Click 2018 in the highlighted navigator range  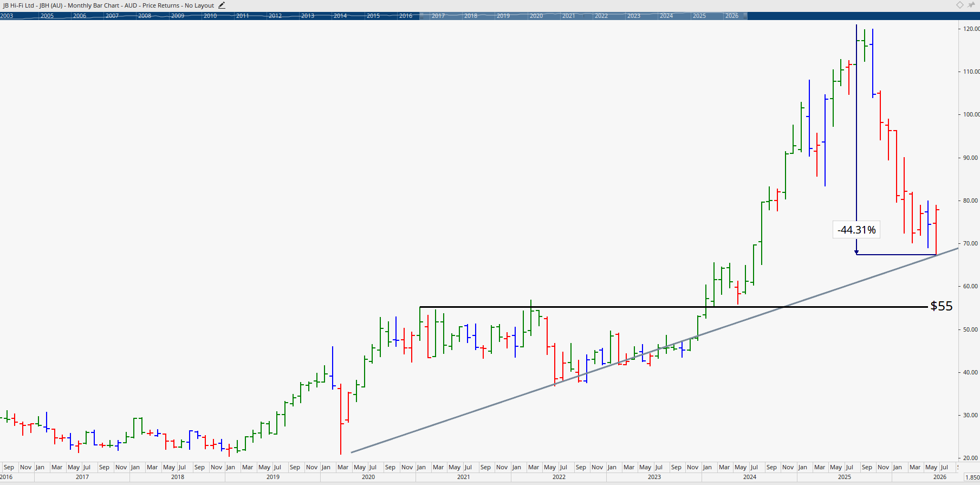pos(471,16)
